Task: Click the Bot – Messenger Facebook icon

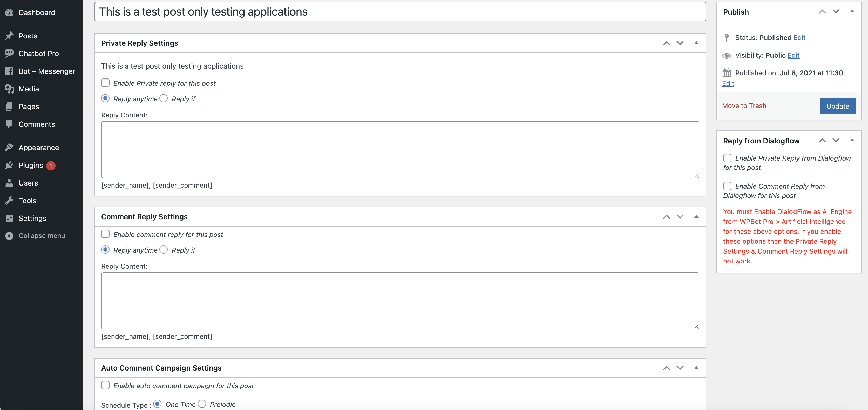Action: (9, 71)
